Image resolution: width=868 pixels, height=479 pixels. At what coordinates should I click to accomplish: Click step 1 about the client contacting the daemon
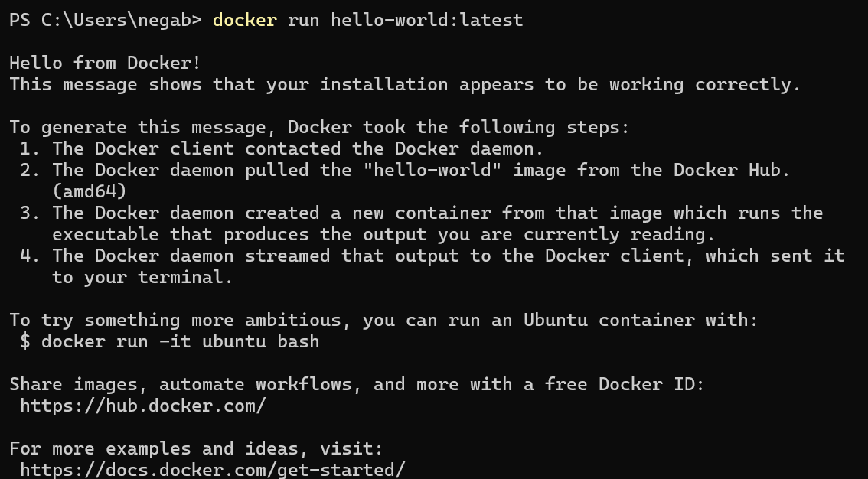[x=282, y=148]
